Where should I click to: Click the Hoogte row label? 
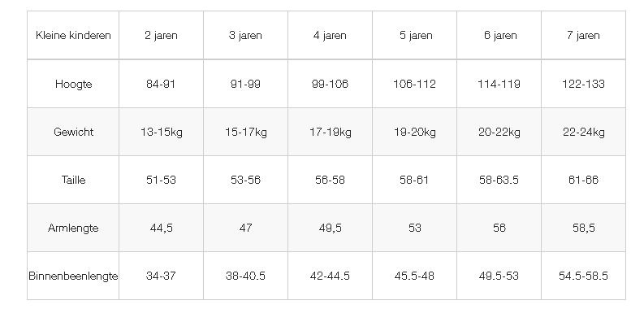coord(73,84)
